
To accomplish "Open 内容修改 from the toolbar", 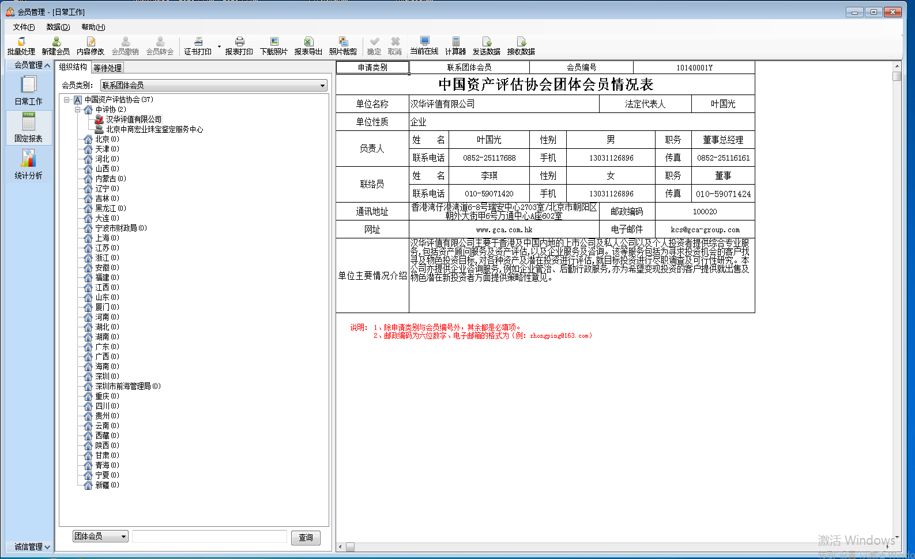I will (x=90, y=45).
